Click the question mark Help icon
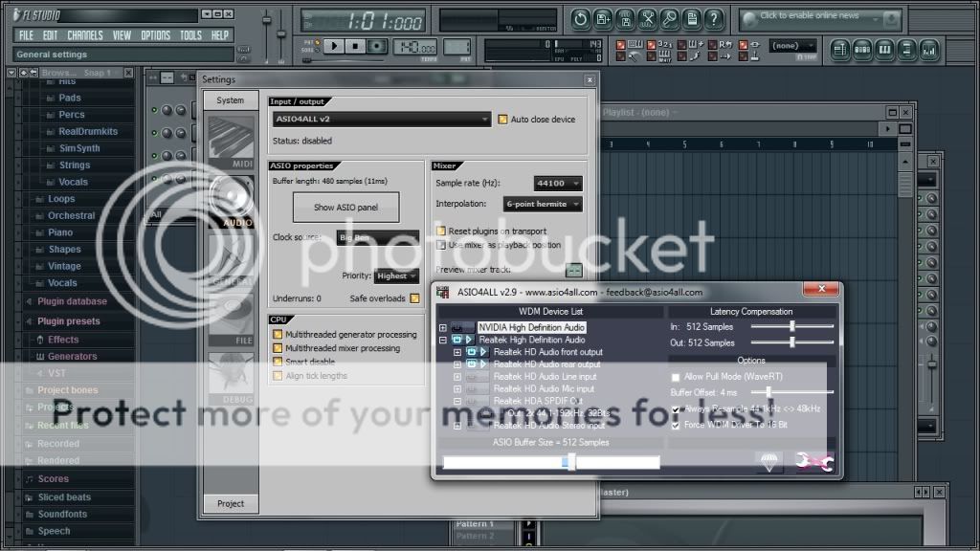This screenshot has width=980, height=551. (x=714, y=19)
